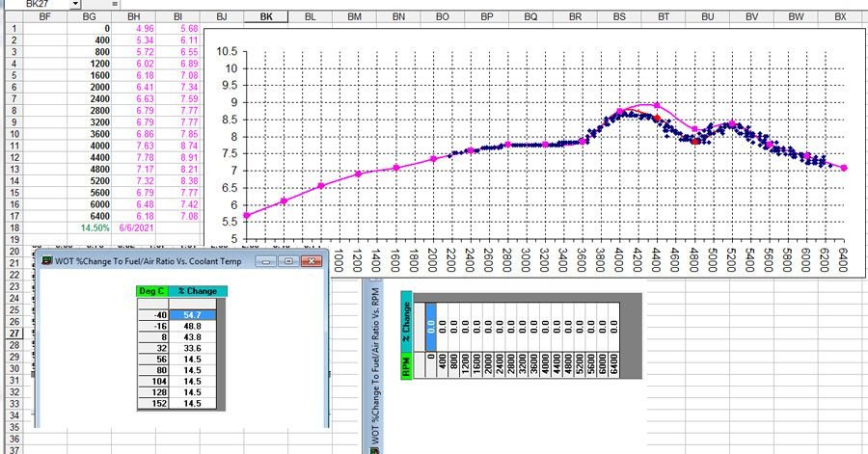
Task: Click the Deg C column header
Action: tap(152, 291)
